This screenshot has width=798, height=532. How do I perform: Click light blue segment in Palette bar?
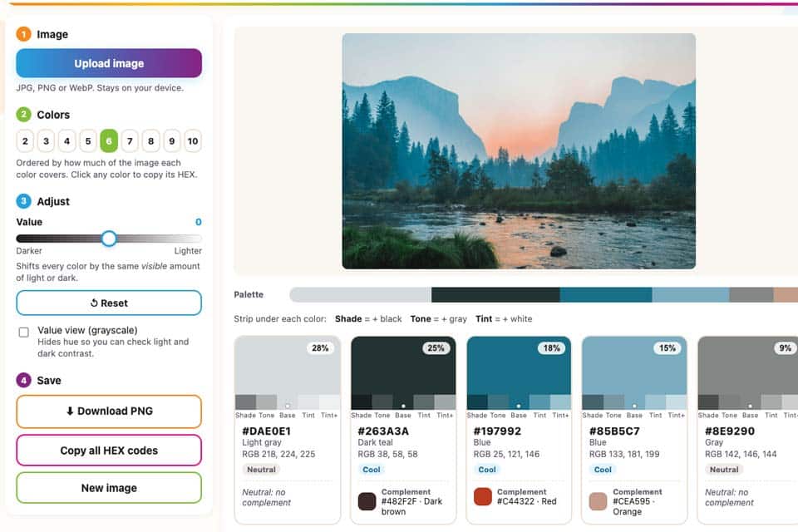click(x=691, y=295)
